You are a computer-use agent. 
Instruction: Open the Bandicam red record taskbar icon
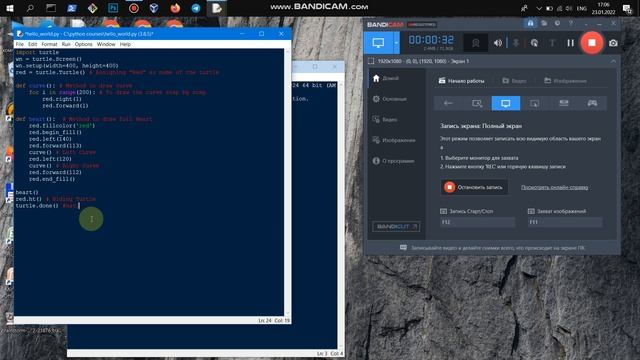(x=133, y=8)
